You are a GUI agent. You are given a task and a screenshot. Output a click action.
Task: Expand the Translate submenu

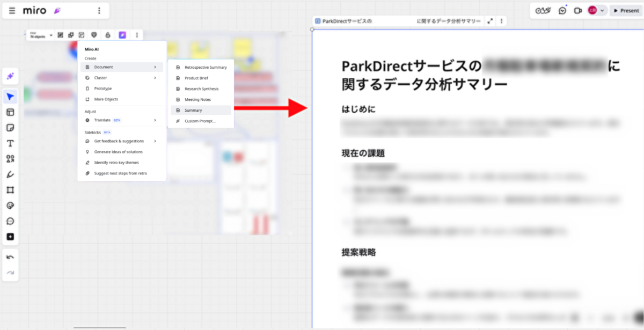(x=122, y=120)
